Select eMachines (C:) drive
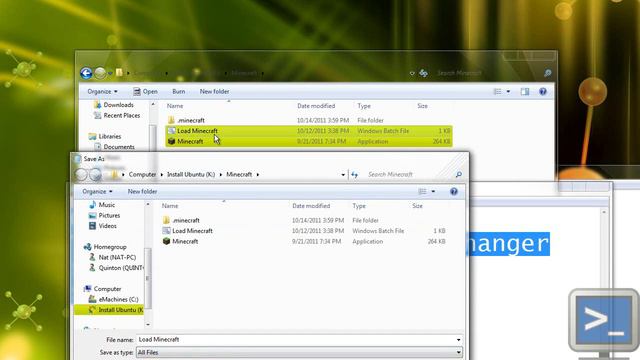 [113, 300]
